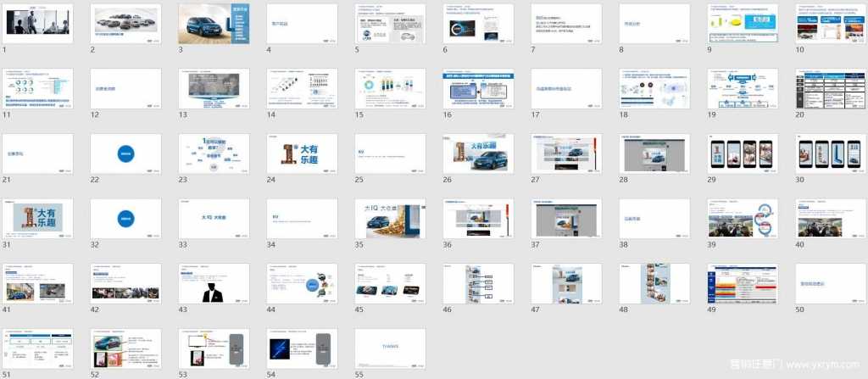868x379 pixels.
Task: Select slide 10 thumbnail
Action: (x=831, y=24)
